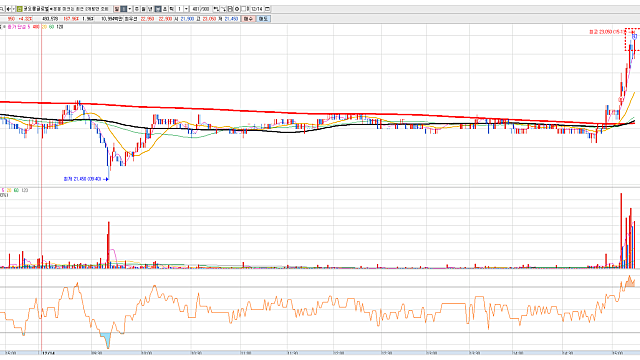Viewport: 640px width, 360px height.
Task: Open chart settings gear icon
Action: [x=237, y=9]
